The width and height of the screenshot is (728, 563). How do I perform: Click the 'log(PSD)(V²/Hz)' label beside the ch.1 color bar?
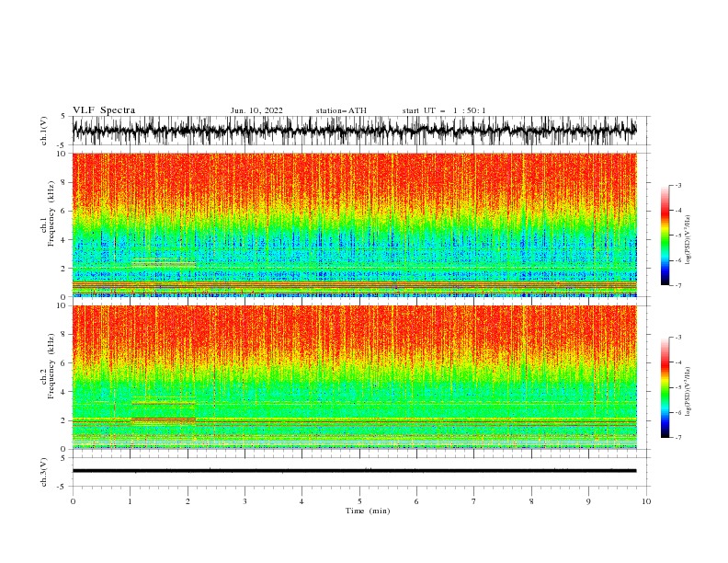tap(688, 241)
